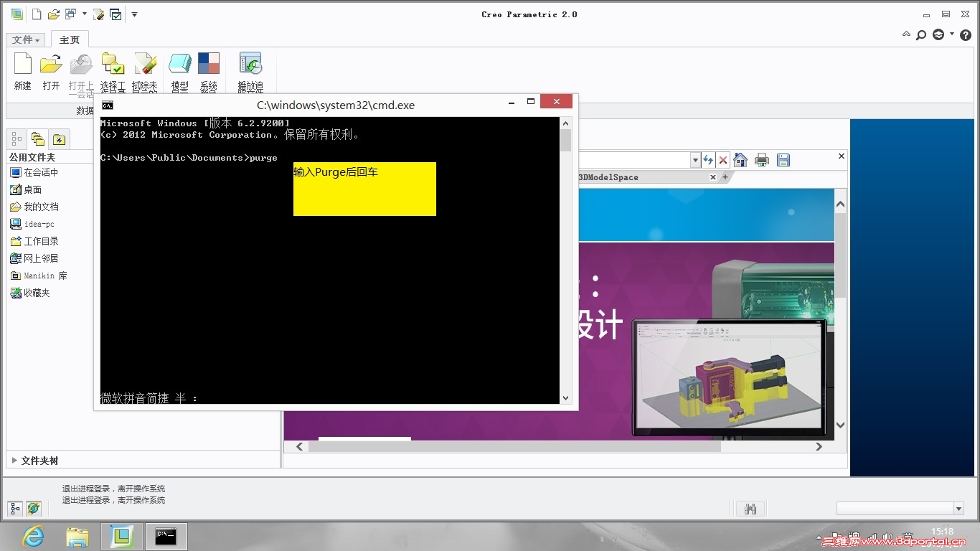This screenshot has width=980, height=551.
Task: Click the New file icon in quick access toolbar
Action: (37, 14)
